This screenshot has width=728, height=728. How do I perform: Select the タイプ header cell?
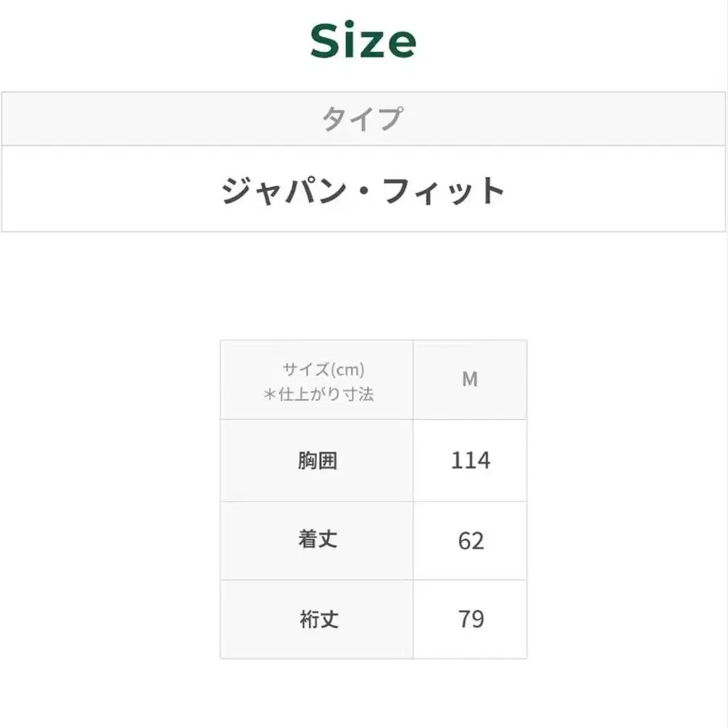coord(362,119)
